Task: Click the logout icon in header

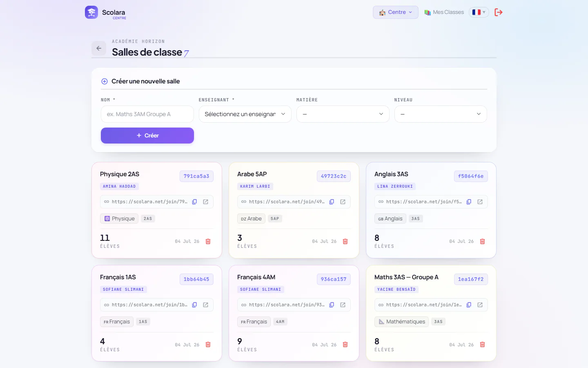Action: (x=498, y=12)
